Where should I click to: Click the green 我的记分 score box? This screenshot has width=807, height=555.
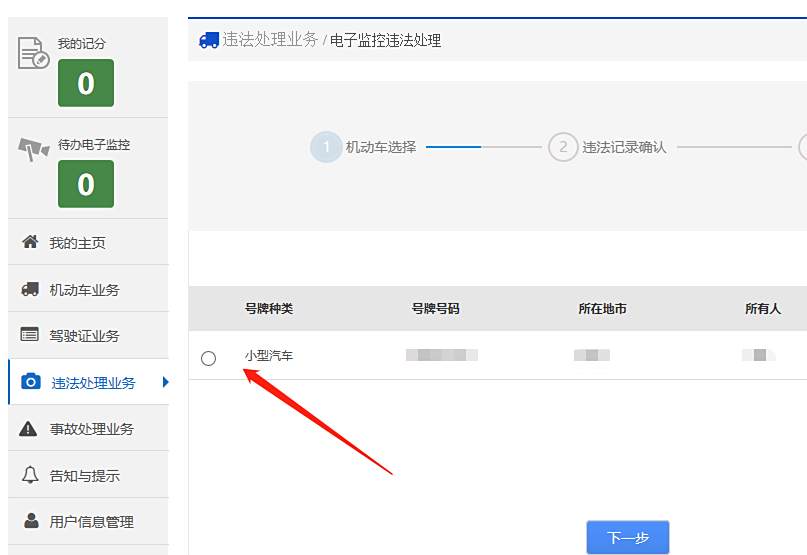[86, 83]
